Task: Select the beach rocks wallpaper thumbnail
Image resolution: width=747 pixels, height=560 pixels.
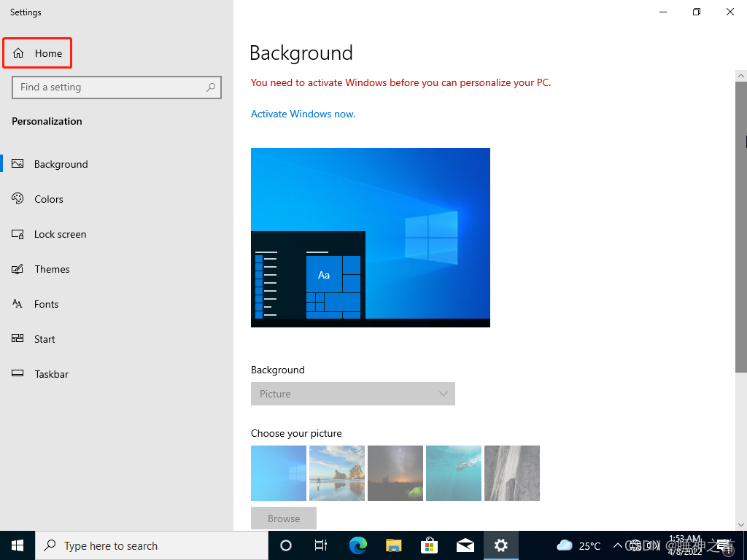Action: point(337,473)
